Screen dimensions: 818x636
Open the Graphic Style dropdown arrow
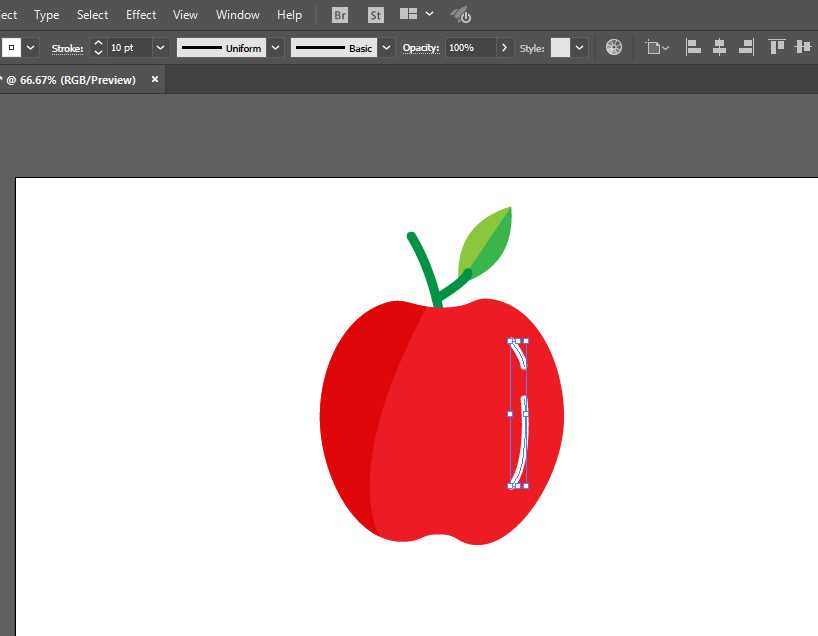point(580,48)
